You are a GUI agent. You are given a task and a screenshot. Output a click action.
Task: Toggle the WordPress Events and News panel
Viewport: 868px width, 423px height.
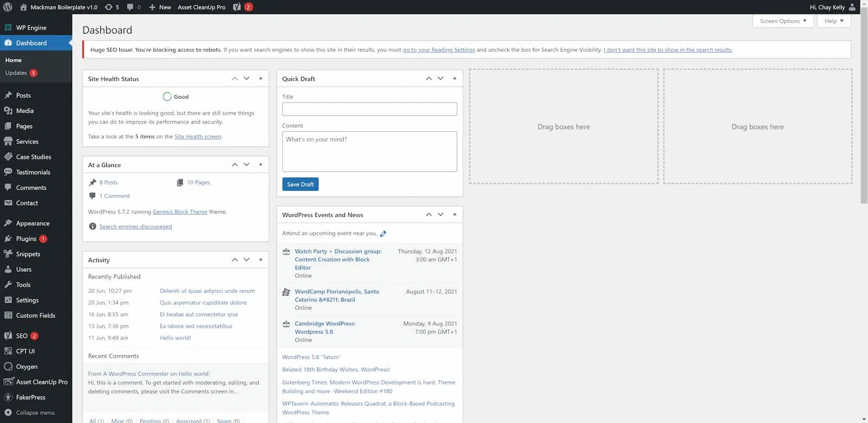point(455,215)
